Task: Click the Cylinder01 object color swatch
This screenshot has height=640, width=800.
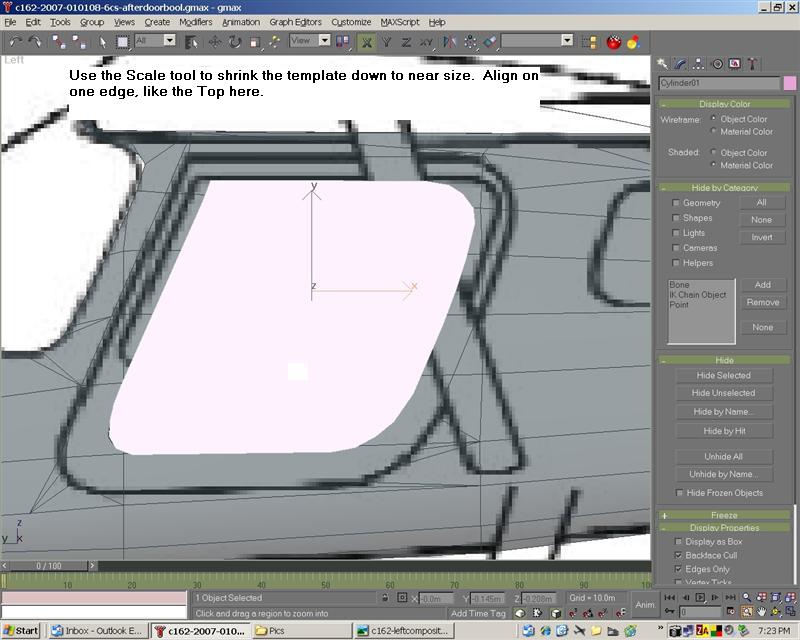Action: (789, 83)
